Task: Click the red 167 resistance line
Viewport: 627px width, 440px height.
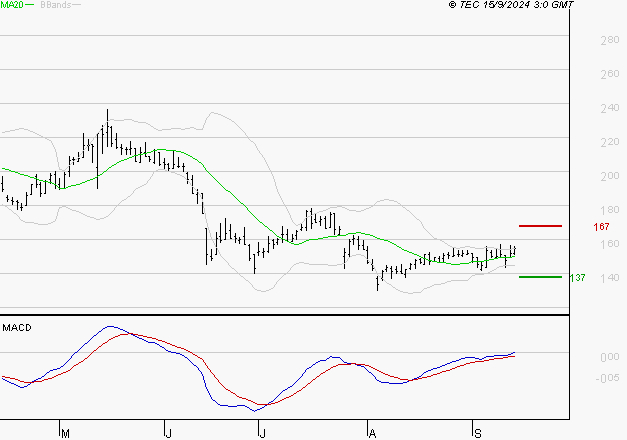Action: (x=540, y=226)
